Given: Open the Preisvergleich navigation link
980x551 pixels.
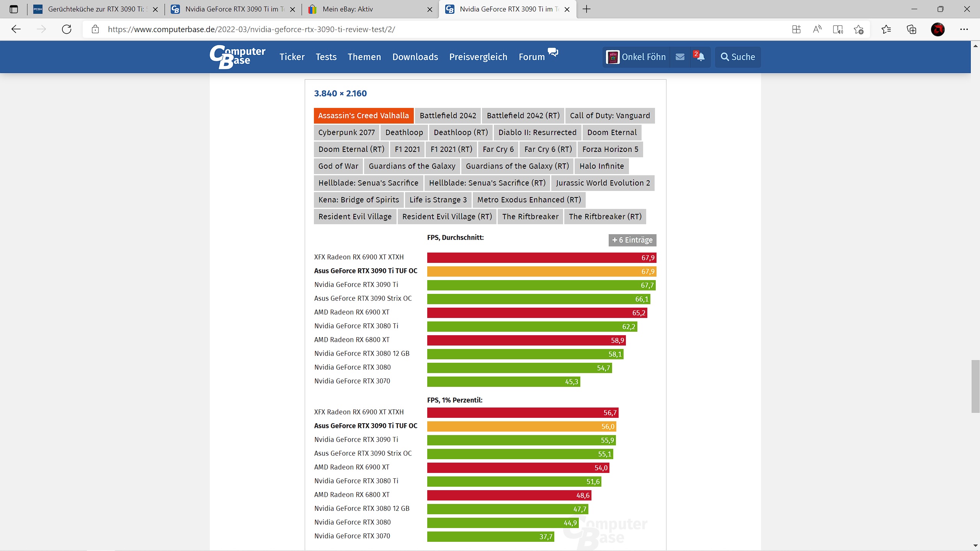Looking at the screenshot, I should pos(478,57).
